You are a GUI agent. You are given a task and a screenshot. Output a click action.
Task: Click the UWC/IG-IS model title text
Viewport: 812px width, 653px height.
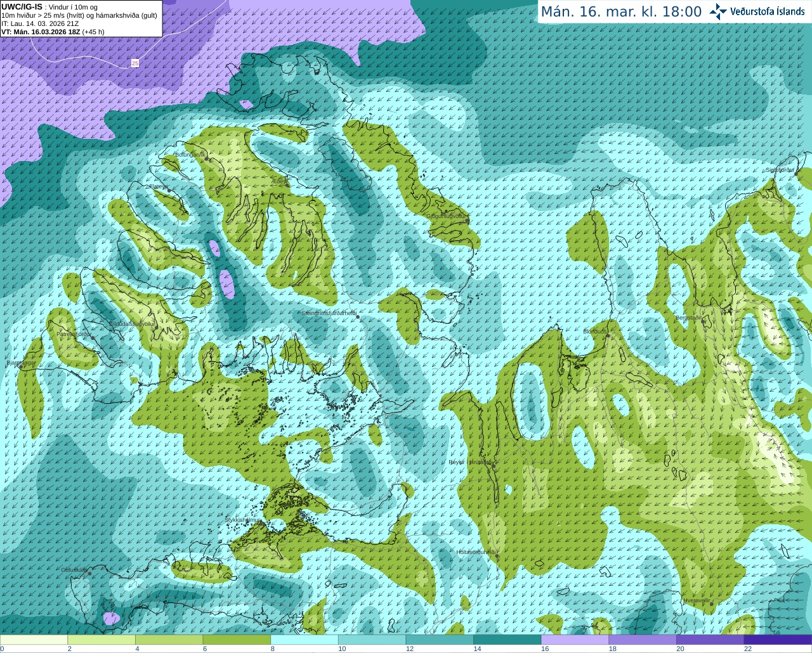22,6
